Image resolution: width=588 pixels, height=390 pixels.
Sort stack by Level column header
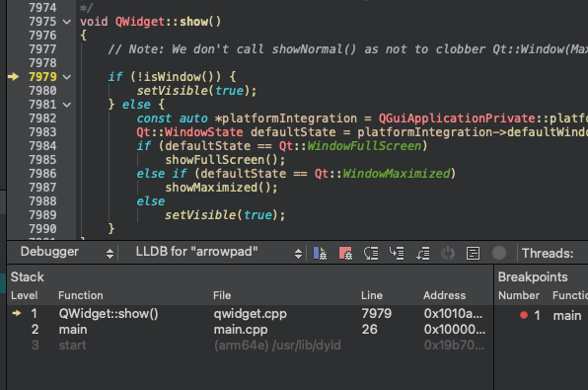(x=25, y=295)
